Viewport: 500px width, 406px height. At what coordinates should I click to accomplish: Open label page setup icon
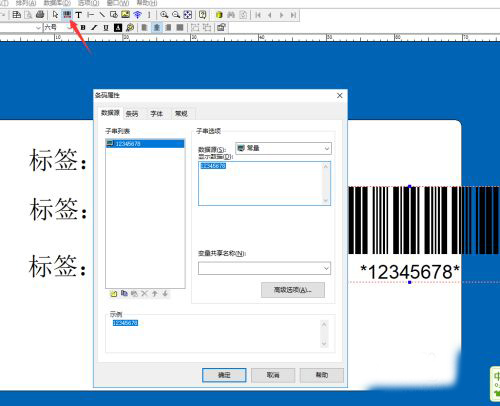point(16,15)
